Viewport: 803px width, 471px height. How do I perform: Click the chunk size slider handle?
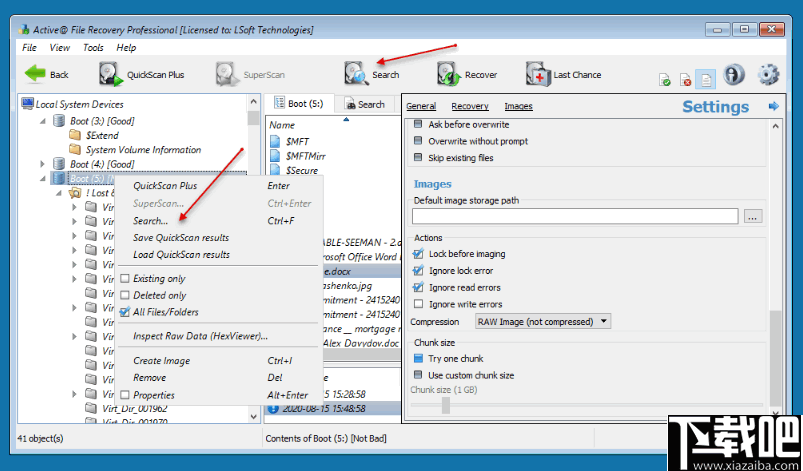[446, 405]
